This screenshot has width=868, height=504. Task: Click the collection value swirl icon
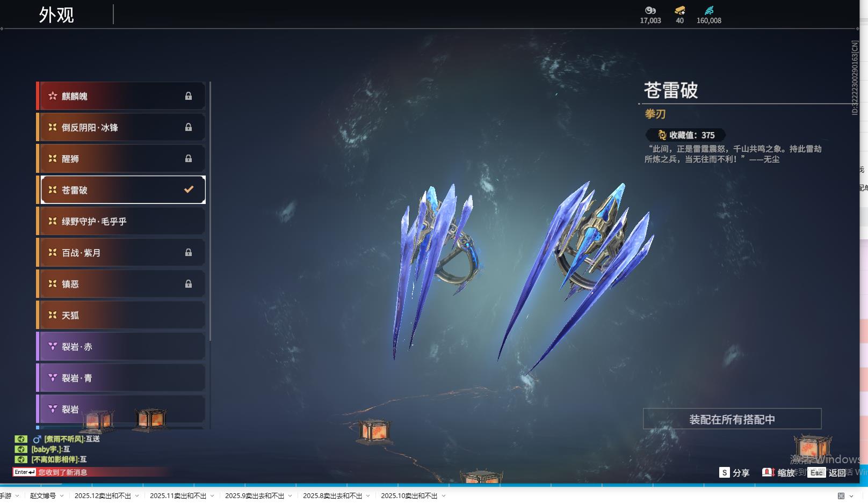coord(662,135)
